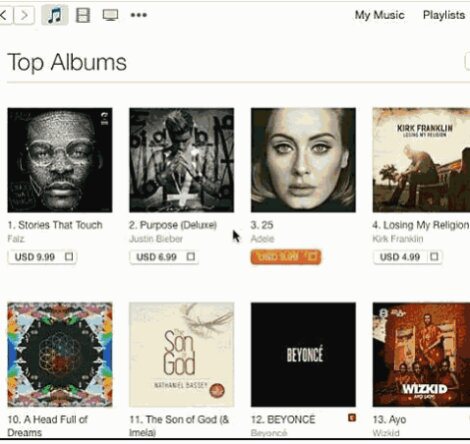Open the Justin Bieber artist link

pos(156,239)
